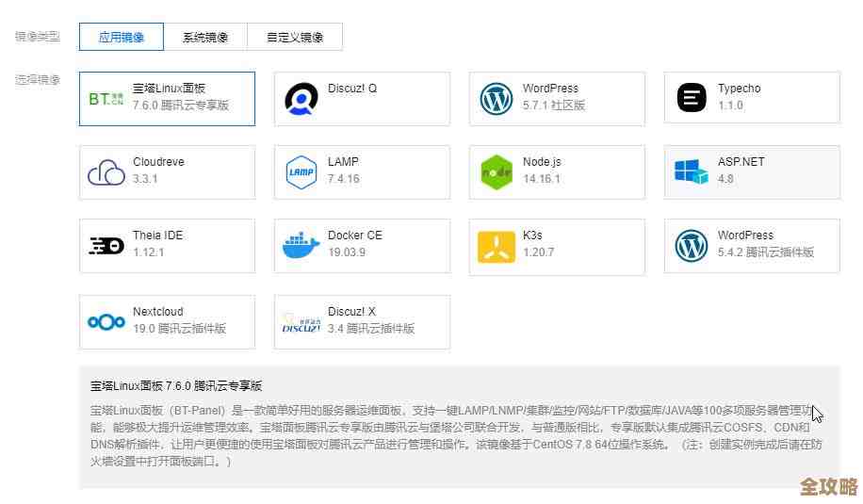Click the Cloudreve cloud icon
This screenshot has width=863, height=504.
106,172
